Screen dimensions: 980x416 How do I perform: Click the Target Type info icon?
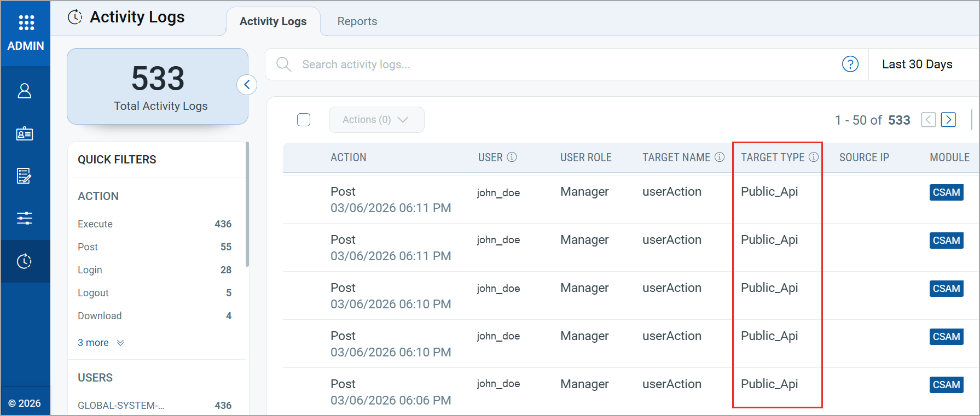[814, 157]
